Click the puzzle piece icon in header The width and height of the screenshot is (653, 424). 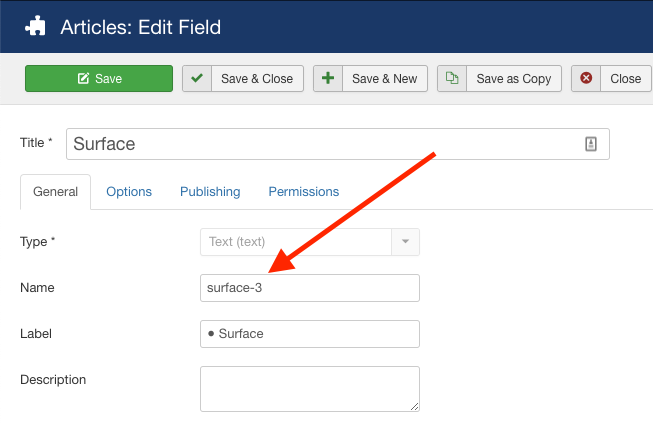[34, 24]
